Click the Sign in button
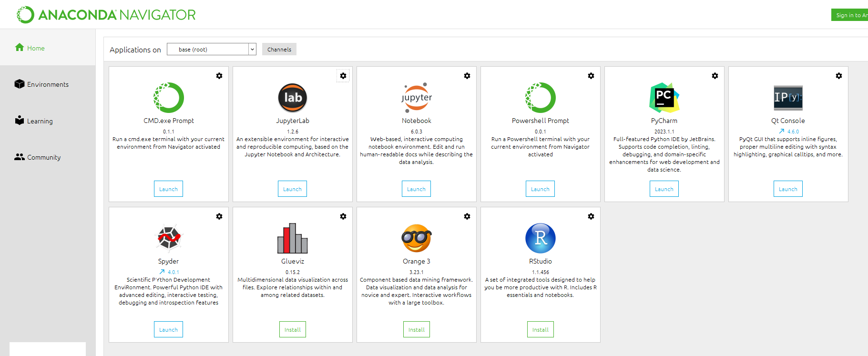 (x=849, y=15)
